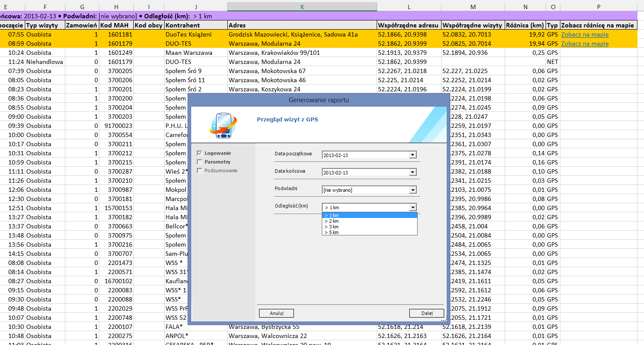Click the 'Adres' header cell
Viewport: 644px width, 345px height.
point(302,25)
